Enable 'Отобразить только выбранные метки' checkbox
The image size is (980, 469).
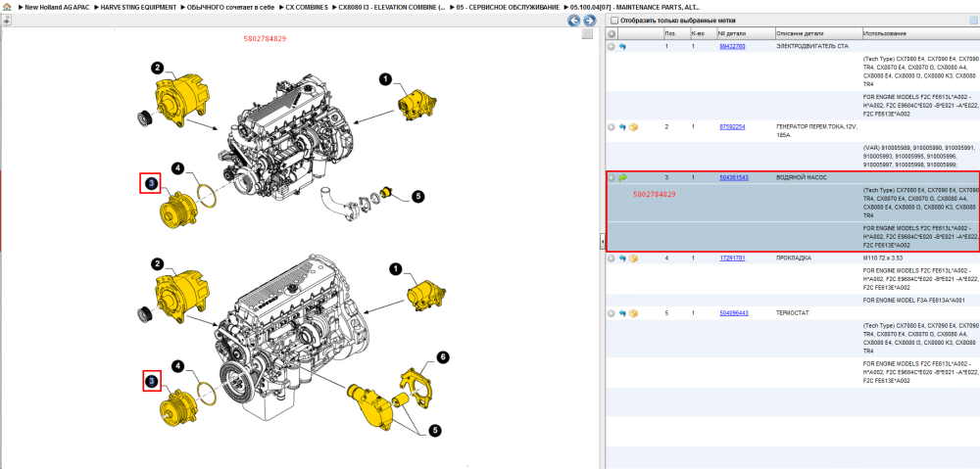(614, 21)
